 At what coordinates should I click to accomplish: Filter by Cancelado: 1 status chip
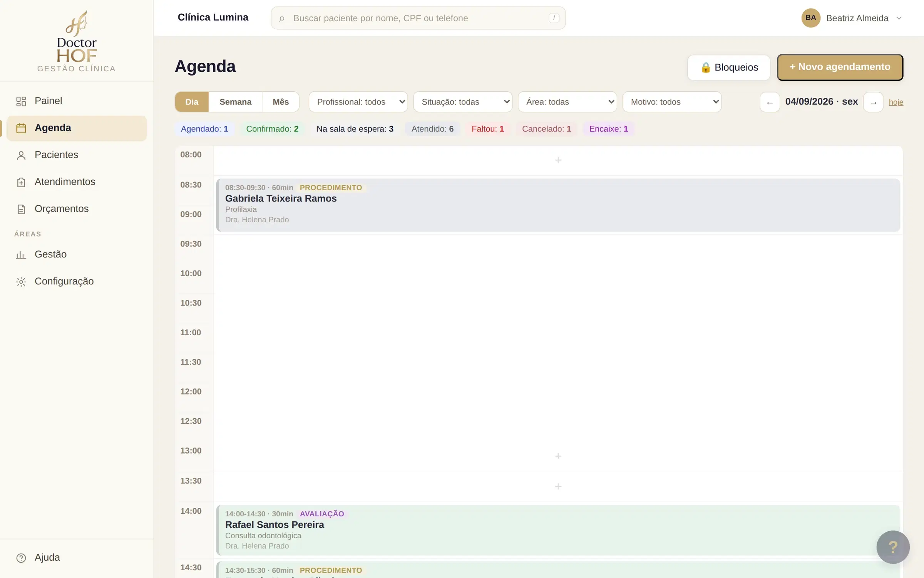(546, 129)
